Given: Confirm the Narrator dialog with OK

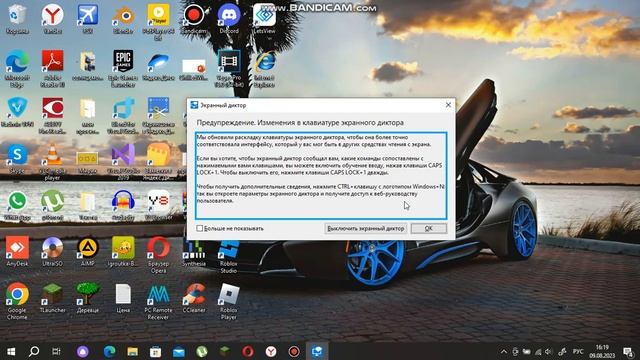Looking at the screenshot, I should [x=429, y=229].
